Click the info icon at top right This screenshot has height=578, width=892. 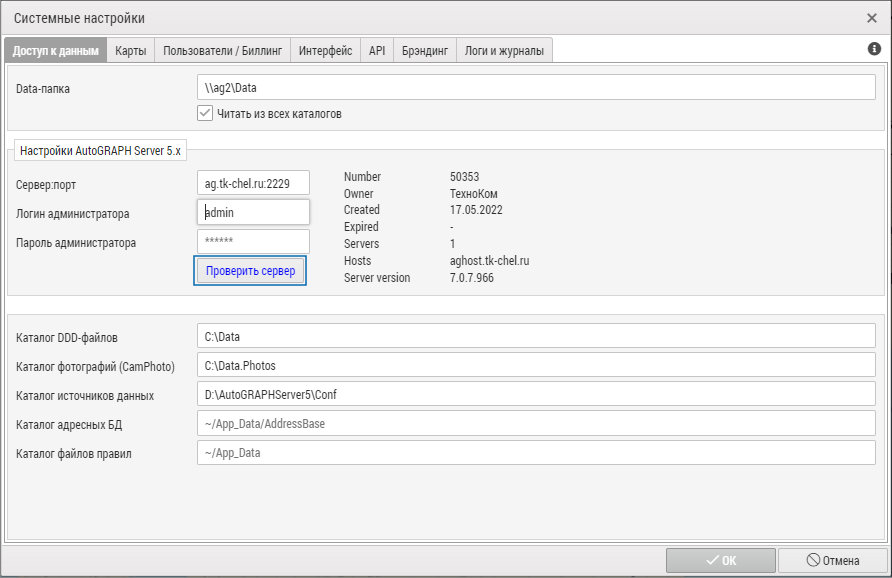coord(874,49)
